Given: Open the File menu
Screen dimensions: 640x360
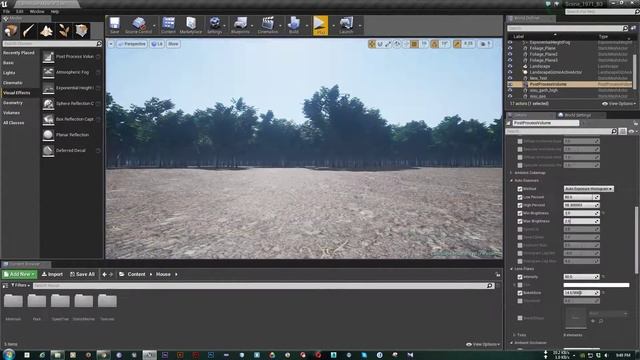Looking at the screenshot, I should click(x=6, y=11).
